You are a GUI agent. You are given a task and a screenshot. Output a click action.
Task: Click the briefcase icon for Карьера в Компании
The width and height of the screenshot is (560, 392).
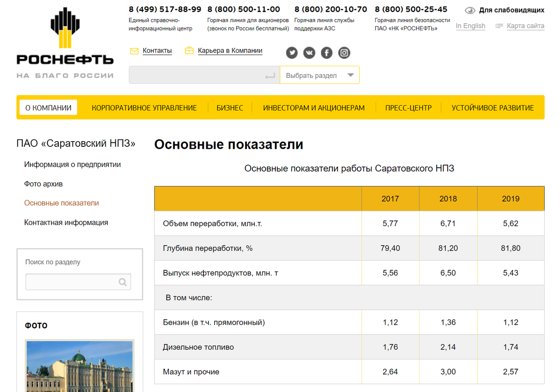[189, 50]
